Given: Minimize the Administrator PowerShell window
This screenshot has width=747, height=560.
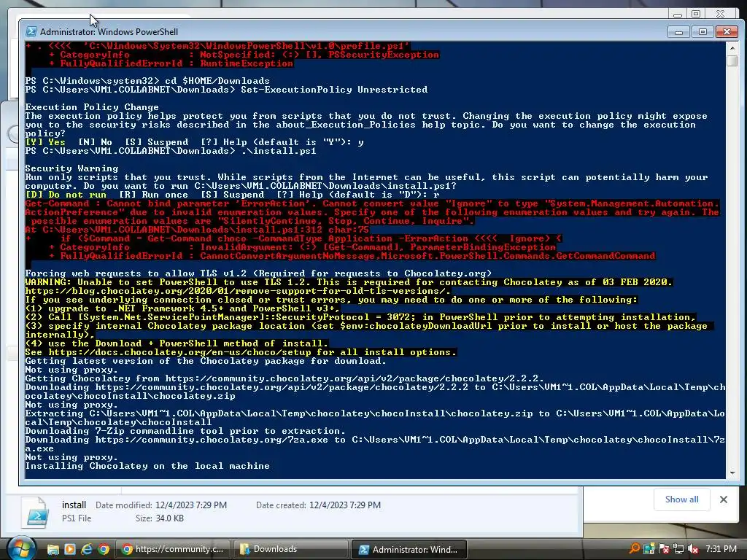Looking at the screenshot, I should [679, 32].
